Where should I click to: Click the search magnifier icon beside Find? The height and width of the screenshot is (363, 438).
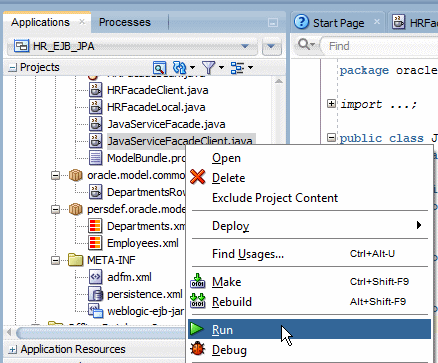coord(304,44)
